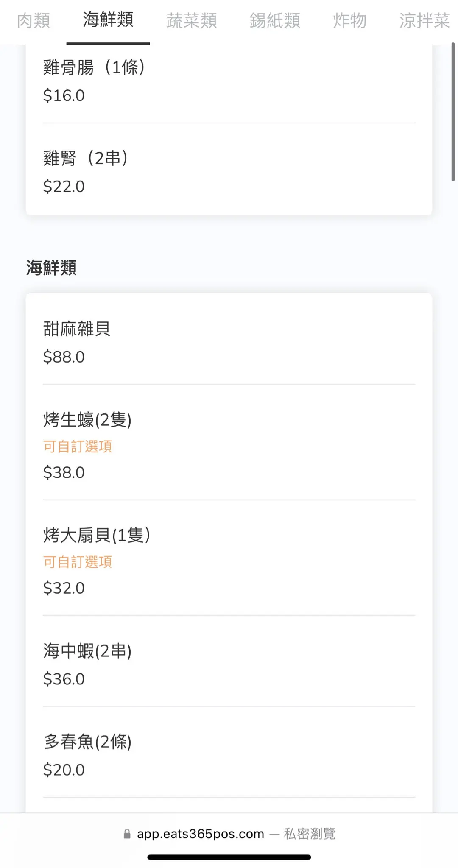Open the 蔬菜類 tab
The width and height of the screenshot is (458, 868).
[191, 20]
